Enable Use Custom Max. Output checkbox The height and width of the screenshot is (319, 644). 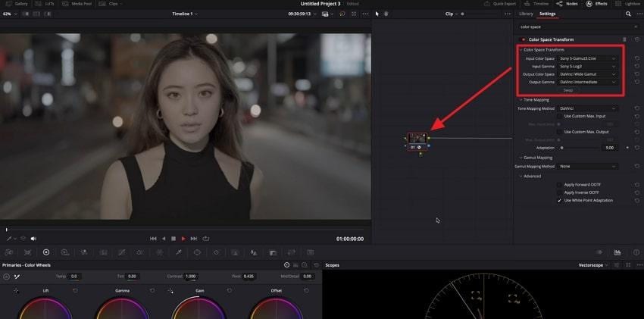559,132
